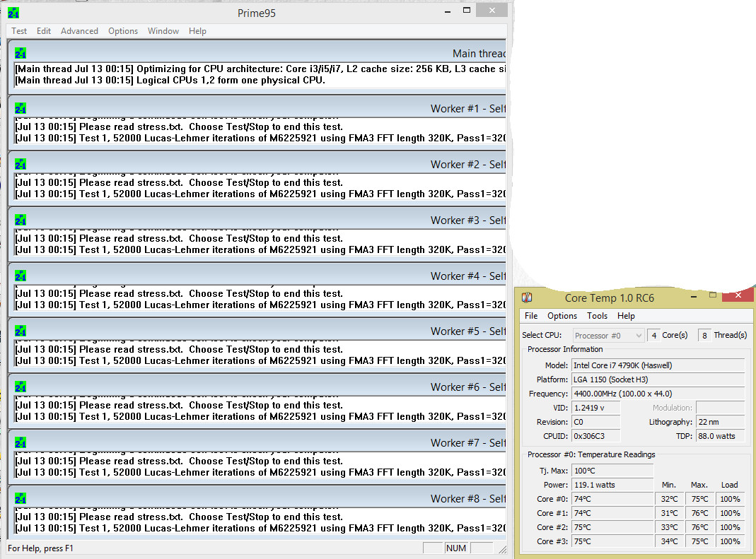Click the Core Temp title bar icon
This screenshot has width=756, height=559.
pos(526,298)
